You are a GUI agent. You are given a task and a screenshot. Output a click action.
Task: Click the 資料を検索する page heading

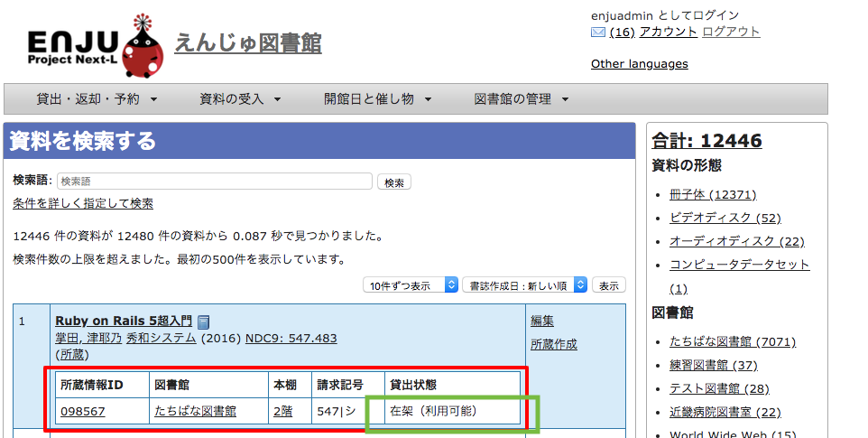pyautogui.click(x=82, y=141)
